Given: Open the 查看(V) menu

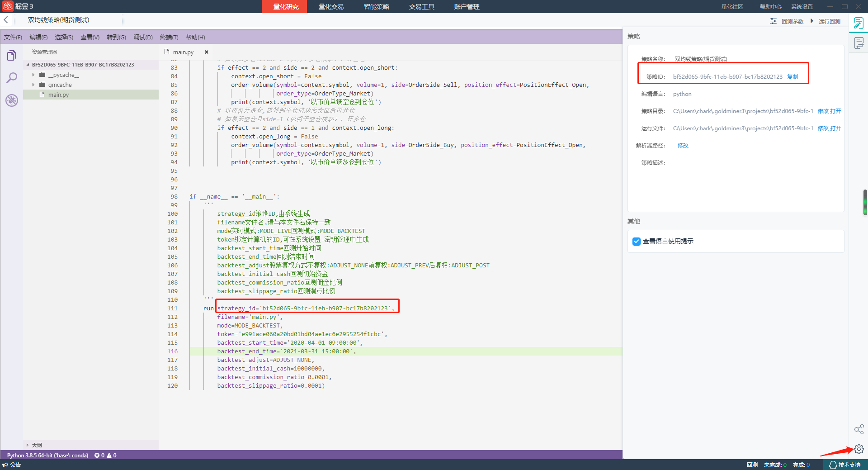Looking at the screenshot, I should 90,37.
